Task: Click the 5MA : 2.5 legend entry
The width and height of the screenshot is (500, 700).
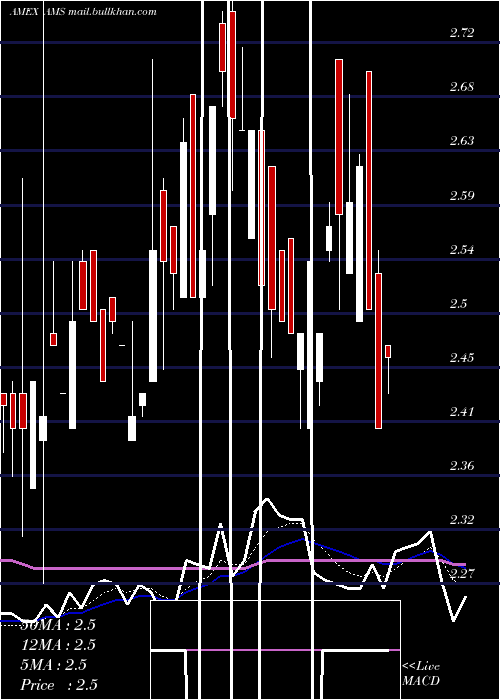Action: click(x=54, y=665)
